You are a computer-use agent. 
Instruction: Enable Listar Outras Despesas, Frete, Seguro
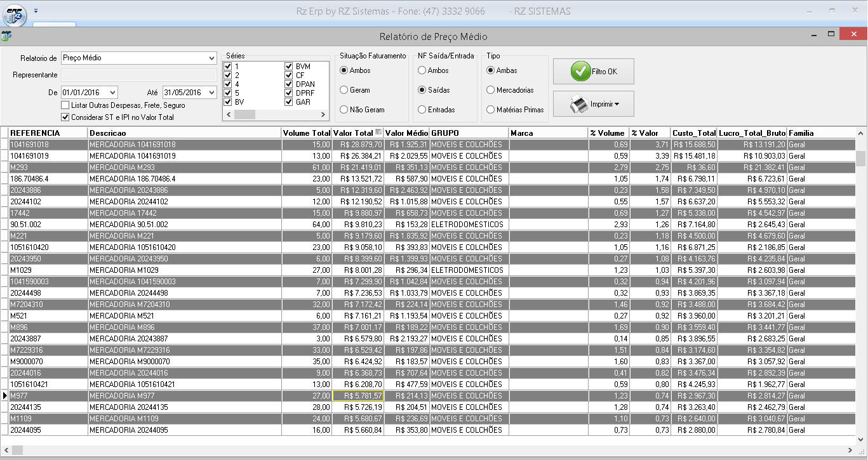tap(65, 105)
